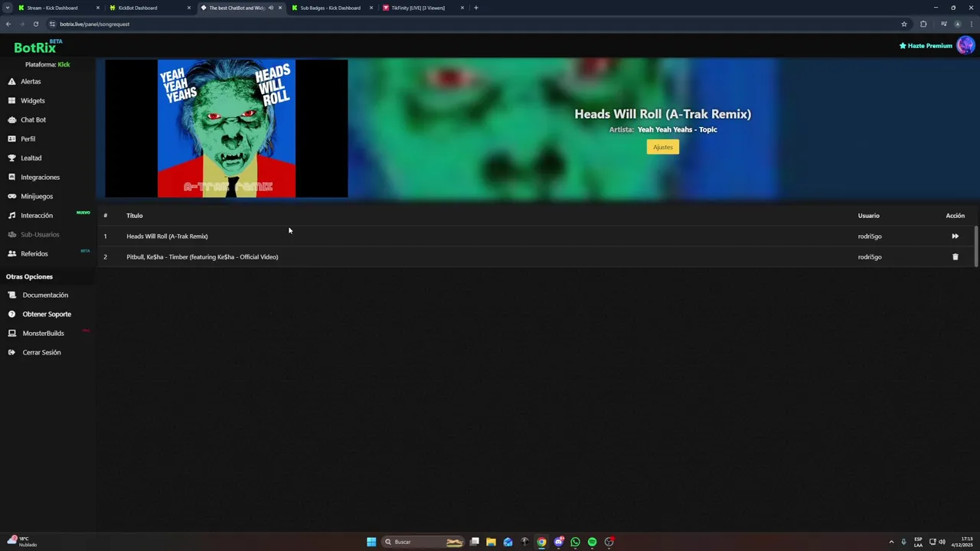Open the Perfil sidebar section
The image size is (980, 551).
21,139
